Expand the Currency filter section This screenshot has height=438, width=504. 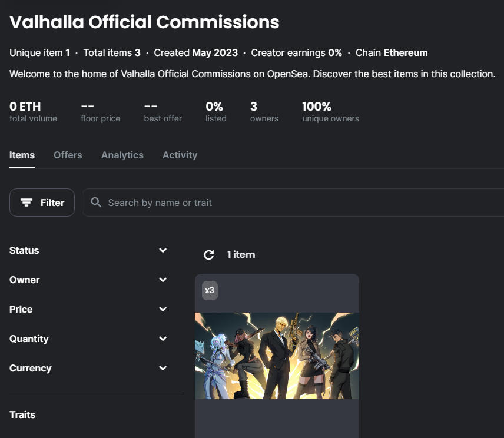pyautogui.click(x=88, y=368)
